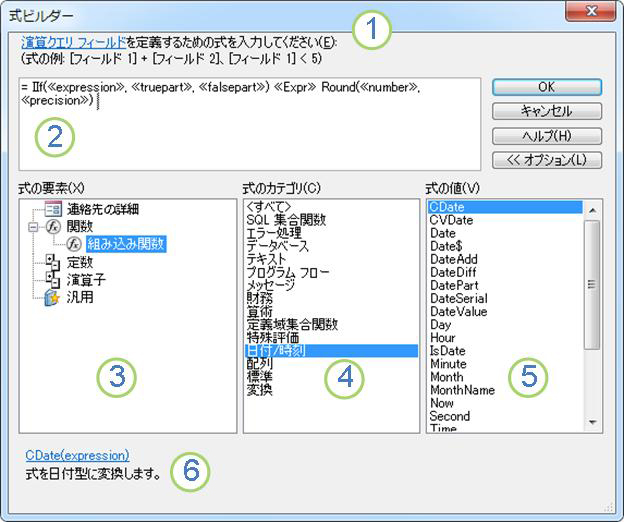624x522 pixels.
Task: Select Month function value
Action: tap(505, 377)
